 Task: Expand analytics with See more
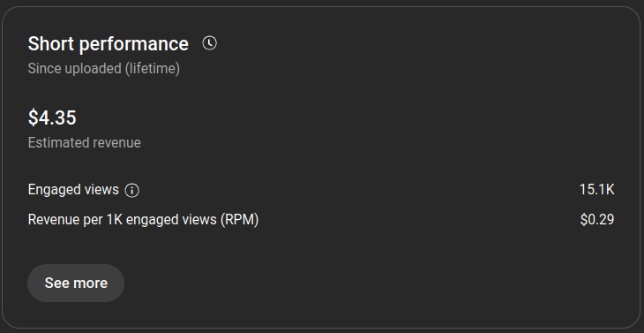click(76, 283)
